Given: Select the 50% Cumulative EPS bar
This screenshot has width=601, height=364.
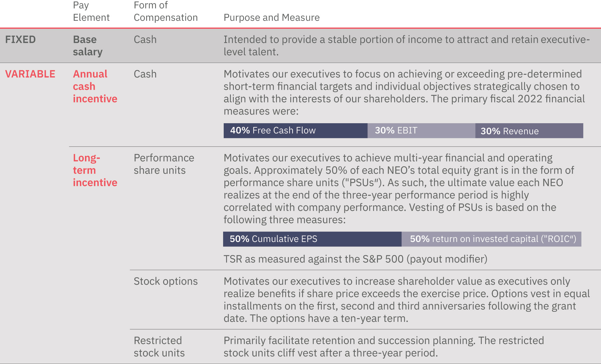Looking at the screenshot, I should tap(312, 239).
